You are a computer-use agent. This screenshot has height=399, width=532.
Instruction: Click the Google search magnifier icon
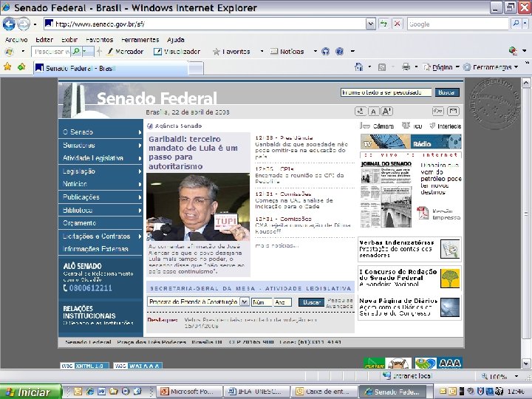[x=516, y=24]
